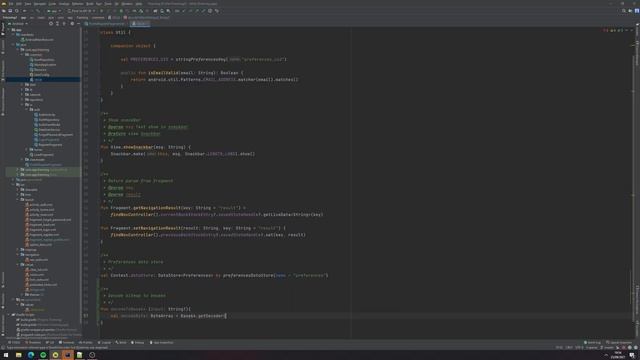Collapse the Gradle Scripts node

[x=9, y=315]
